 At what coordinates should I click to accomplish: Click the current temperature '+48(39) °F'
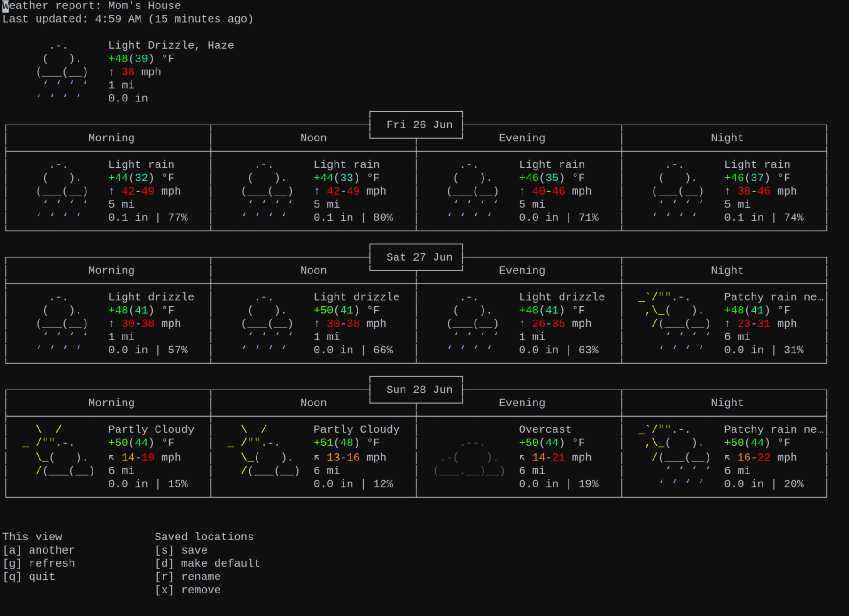coord(141,58)
